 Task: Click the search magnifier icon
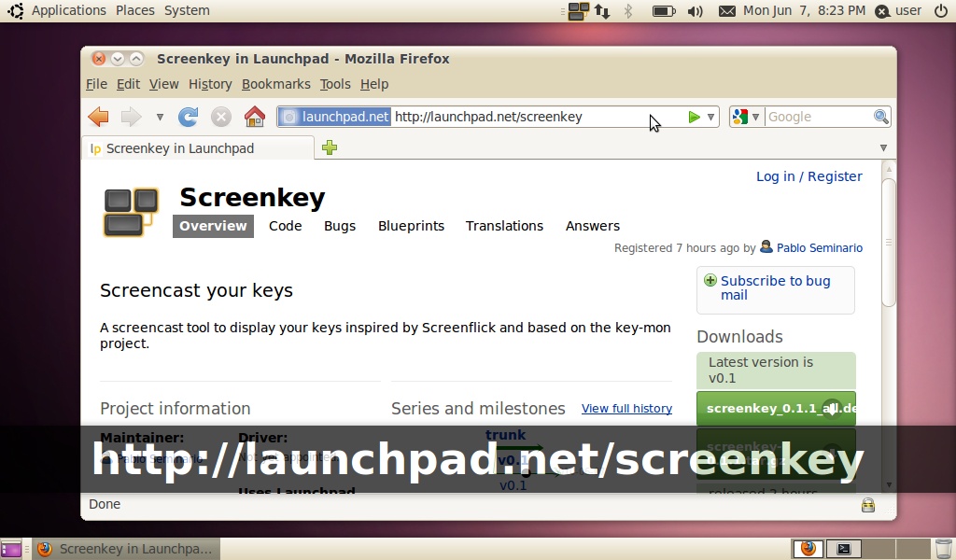[x=881, y=117]
